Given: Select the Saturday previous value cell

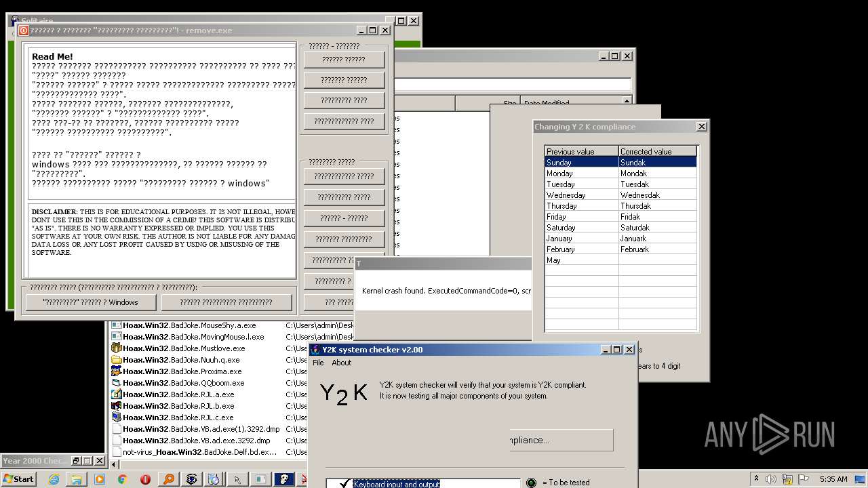Looking at the screenshot, I should click(x=582, y=227).
